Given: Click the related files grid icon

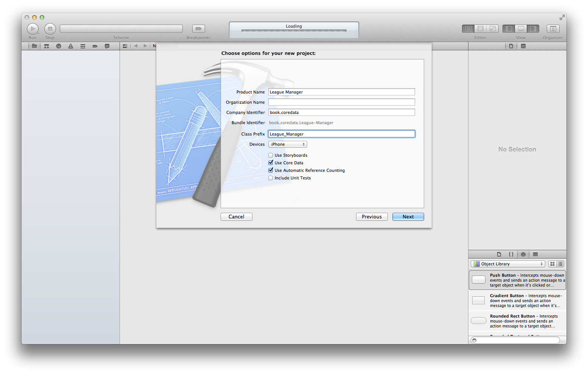Looking at the screenshot, I should 125,46.
